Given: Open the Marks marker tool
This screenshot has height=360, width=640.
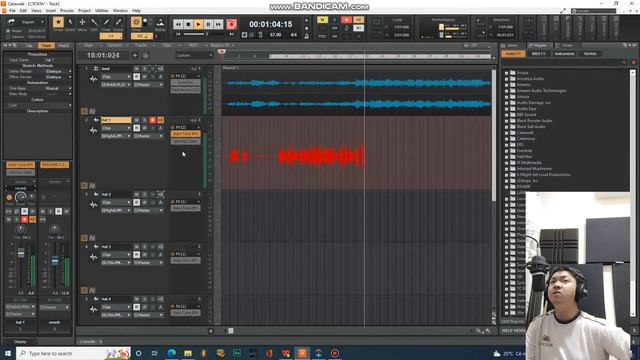Looking at the screenshot, I should click(x=160, y=22).
